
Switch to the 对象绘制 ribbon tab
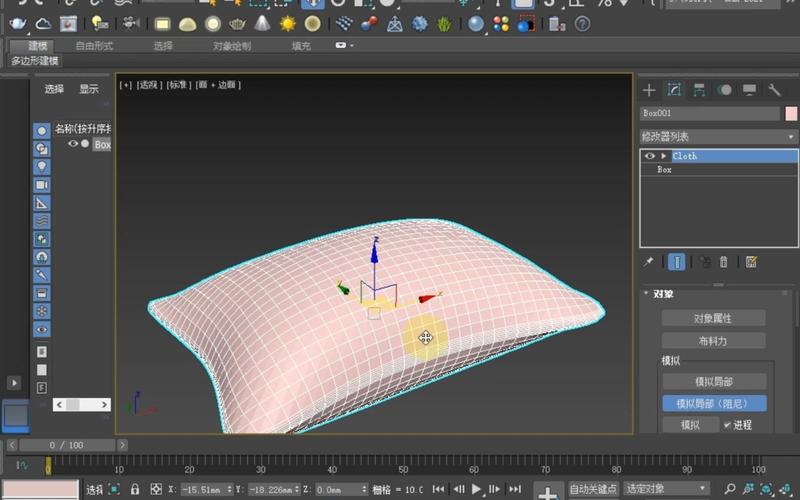(232, 46)
